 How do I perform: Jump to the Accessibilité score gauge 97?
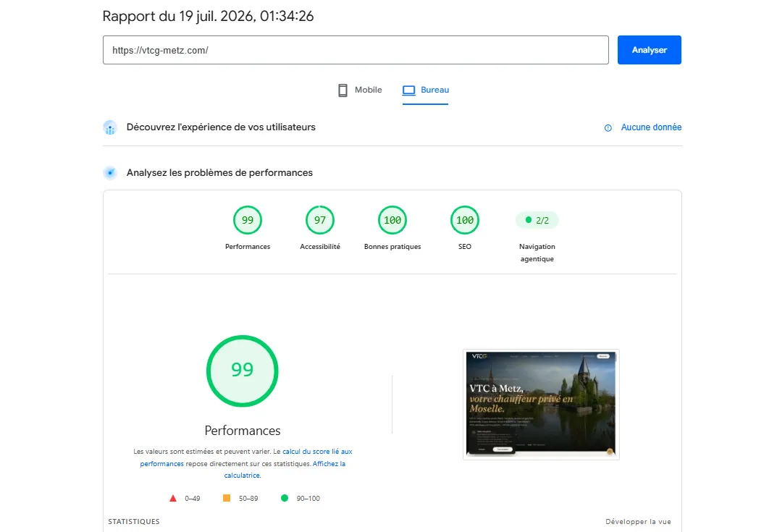tap(320, 220)
